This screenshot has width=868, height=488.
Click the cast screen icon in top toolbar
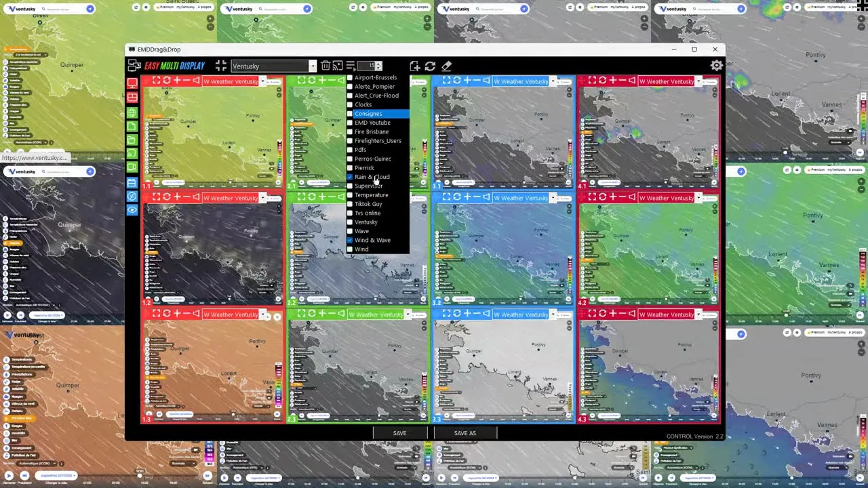338,66
